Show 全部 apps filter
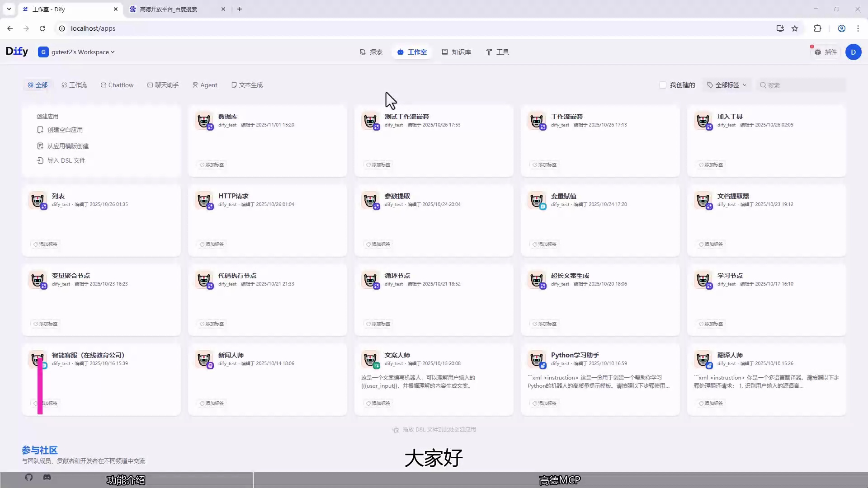 38,85
